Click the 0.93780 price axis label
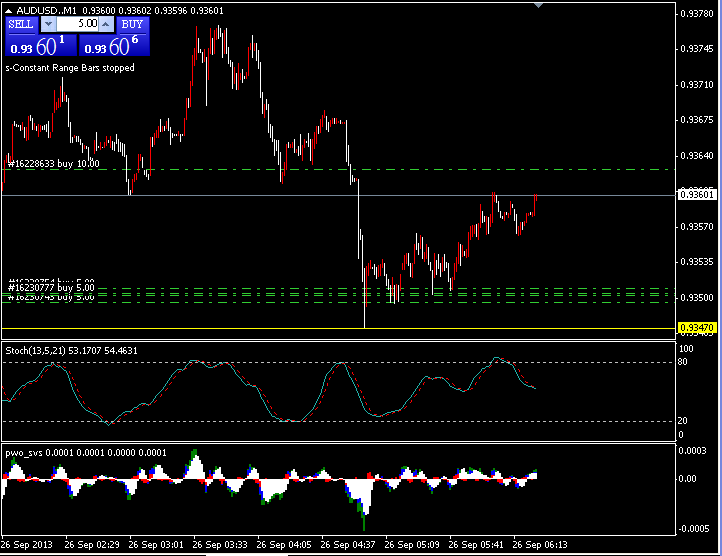The height and width of the screenshot is (556, 722). (697, 14)
